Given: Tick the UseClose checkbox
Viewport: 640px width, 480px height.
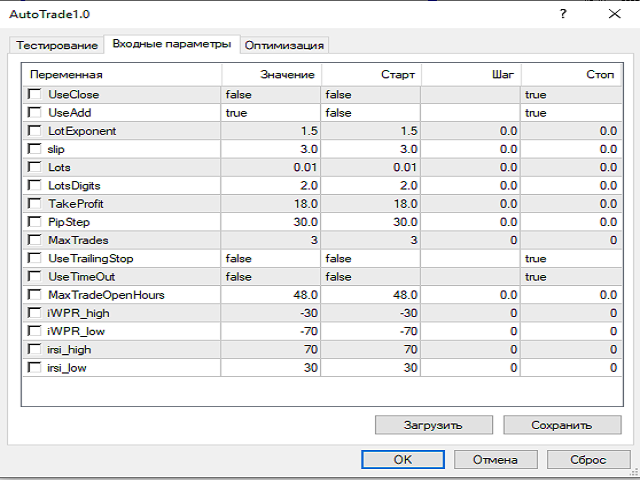Looking at the screenshot, I should pyautogui.click(x=35, y=94).
